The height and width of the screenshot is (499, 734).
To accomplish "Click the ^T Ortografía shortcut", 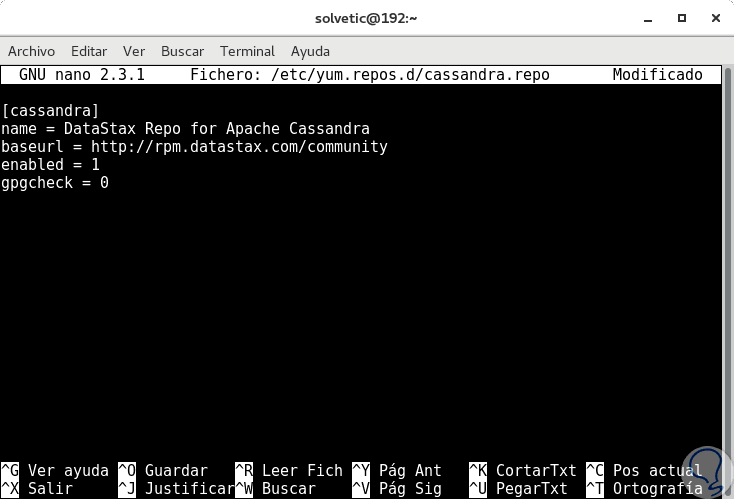I will [644, 489].
